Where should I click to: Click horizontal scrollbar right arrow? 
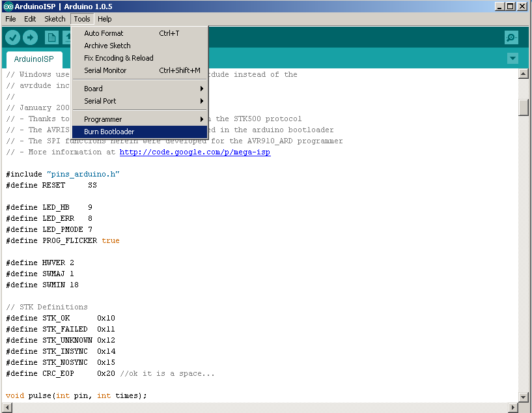tap(513, 408)
